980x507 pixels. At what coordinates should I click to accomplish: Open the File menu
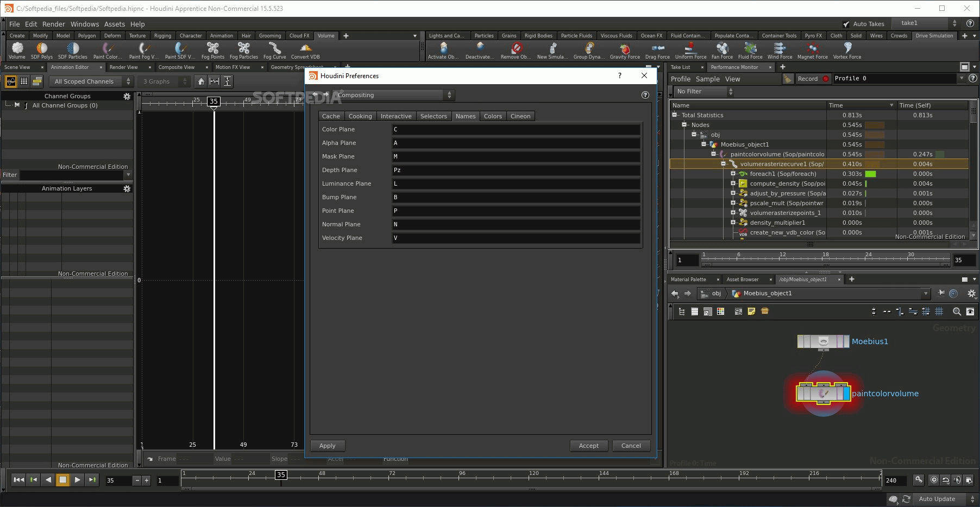point(15,24)
